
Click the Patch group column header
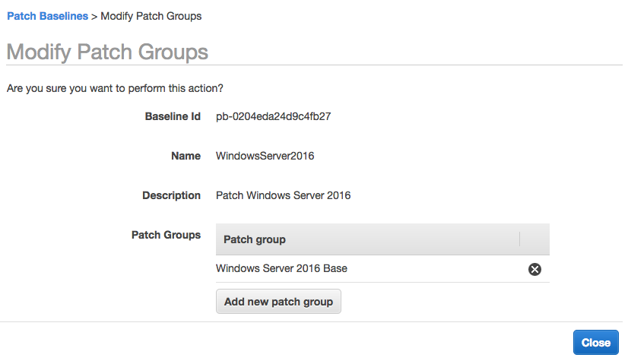(255, 239)
